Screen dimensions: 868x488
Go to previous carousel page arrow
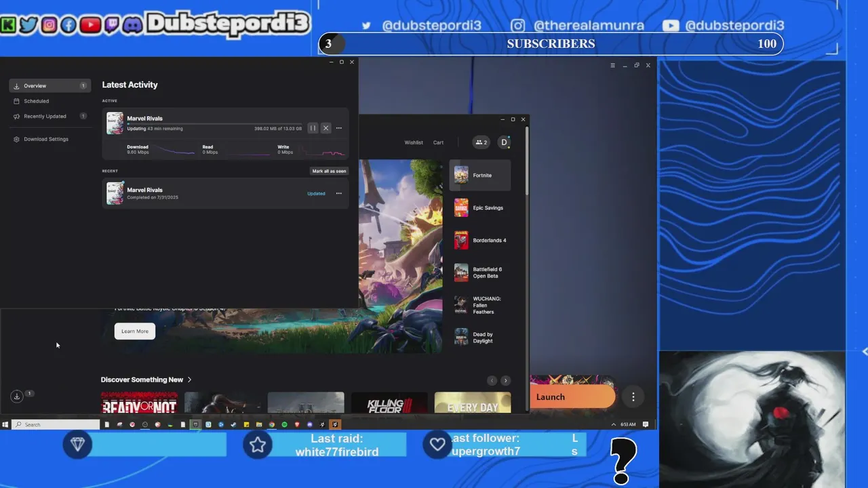[x=492, y=381]
